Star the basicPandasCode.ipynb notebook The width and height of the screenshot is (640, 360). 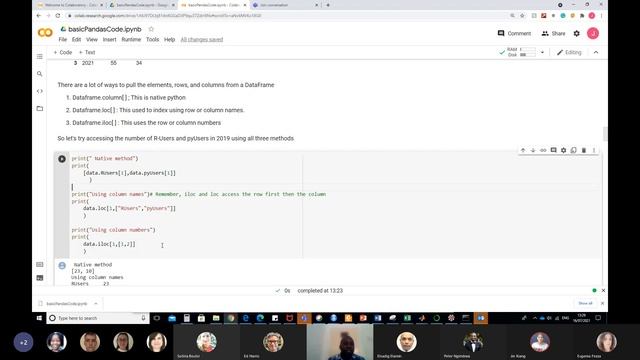coord(151,29)
